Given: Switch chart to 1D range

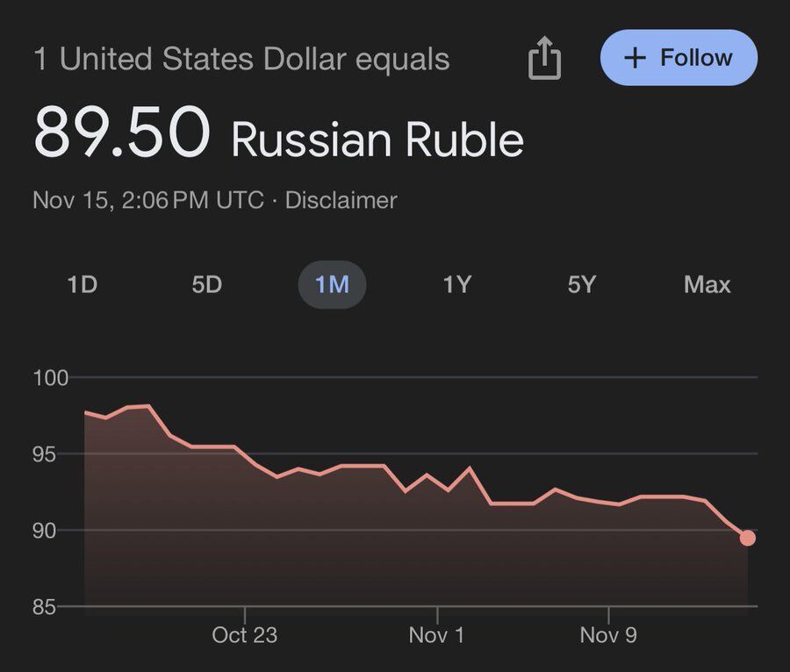Looking at the screenshot, I should [82, 285].
